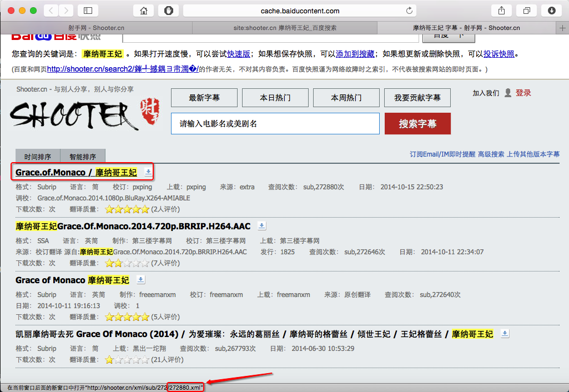
Task: Add a new tab
Action: click(x=562, y=28)
